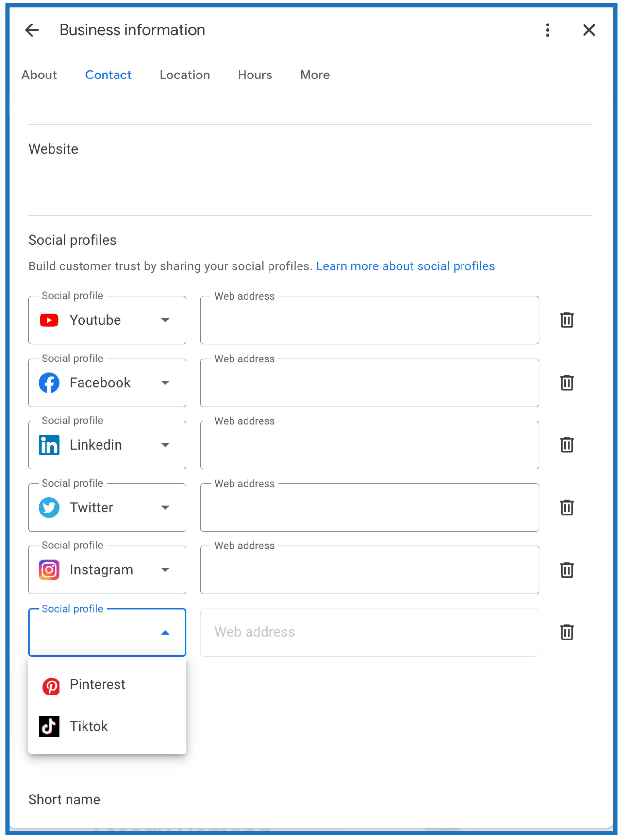Click the Facebook logo icon
This screenshot has width=623, height=840.
(49, 382)
